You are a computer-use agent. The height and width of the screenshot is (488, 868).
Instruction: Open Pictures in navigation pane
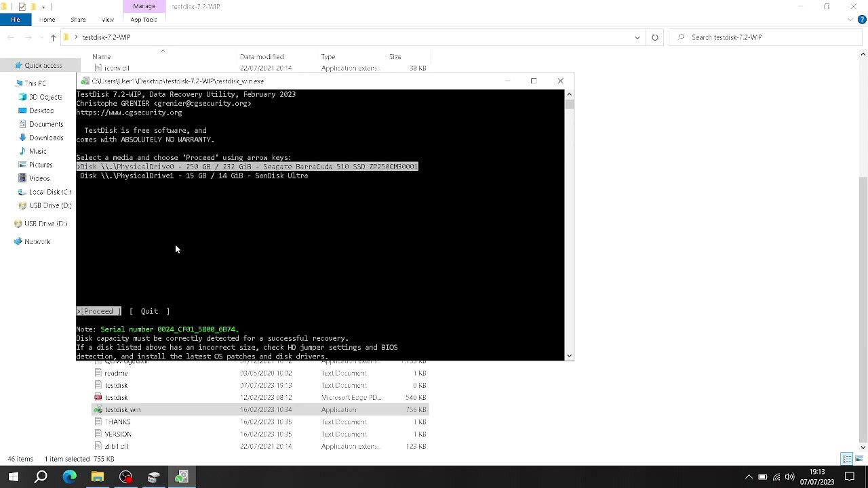tap(41, 165)
